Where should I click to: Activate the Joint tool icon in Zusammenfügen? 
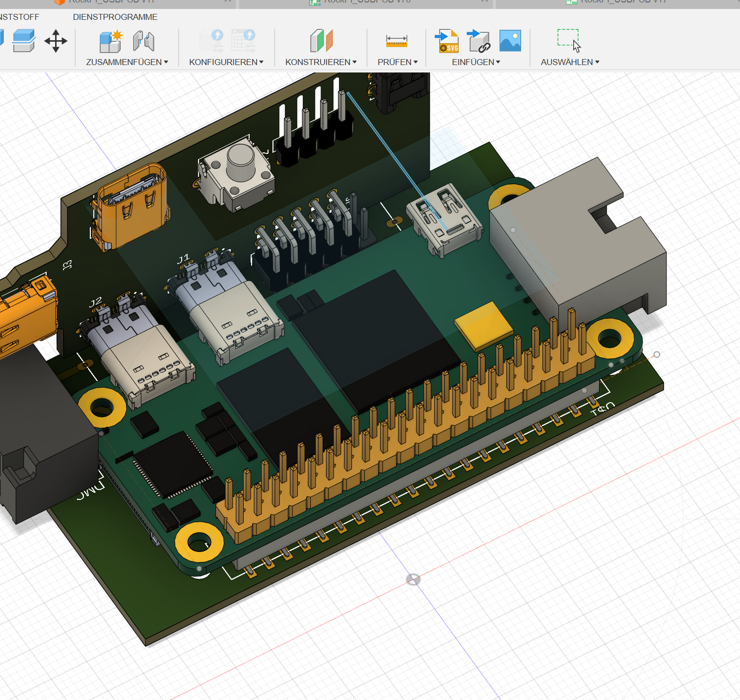point(143,41)
